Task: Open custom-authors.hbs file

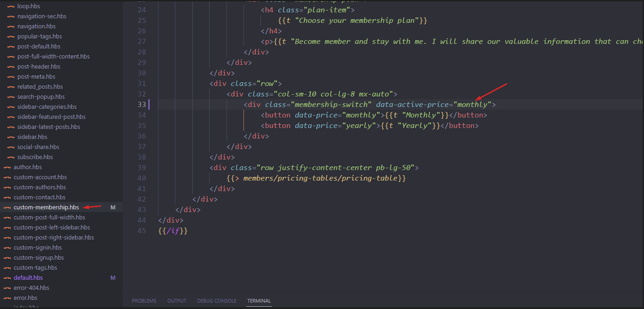Action: (40, 187)
